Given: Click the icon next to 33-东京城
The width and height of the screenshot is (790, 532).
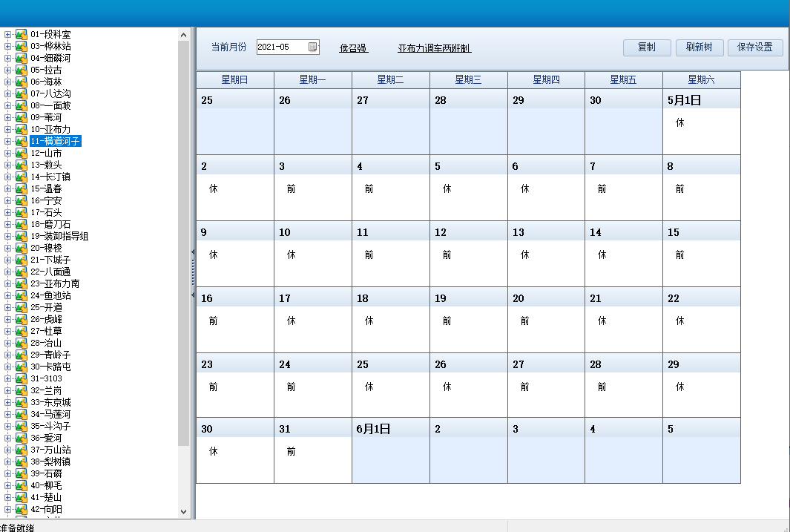Looking at the screenshot, I should (x=22, y=402).
